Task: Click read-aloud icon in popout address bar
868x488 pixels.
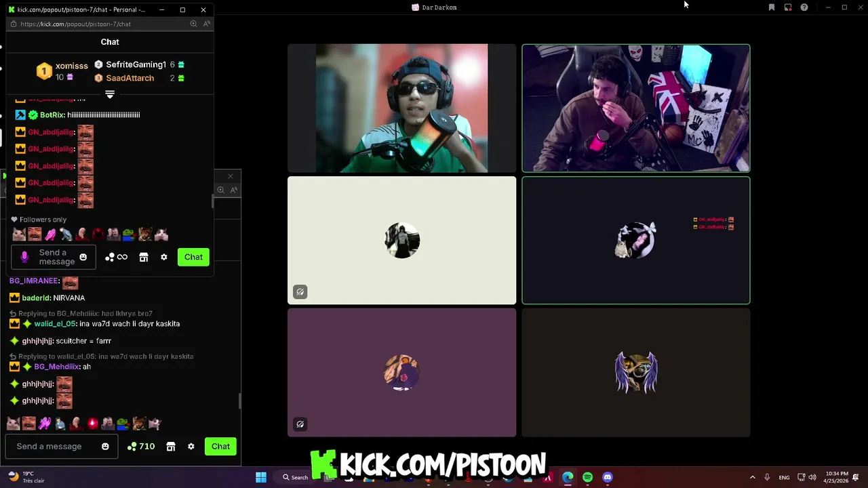Action: [x=207, y=24]
